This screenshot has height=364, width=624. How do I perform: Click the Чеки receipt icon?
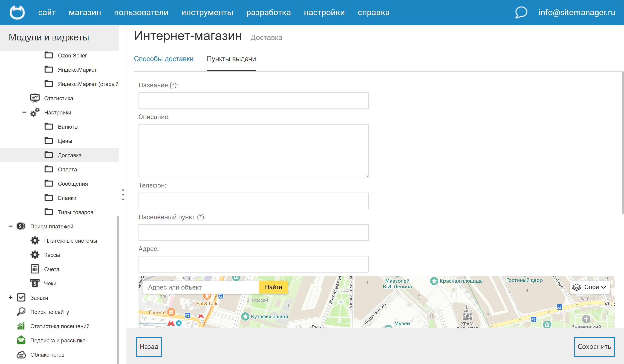point(35,283)
